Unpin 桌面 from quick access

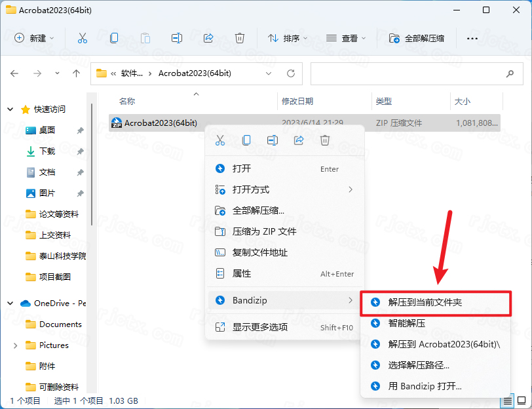80,130
